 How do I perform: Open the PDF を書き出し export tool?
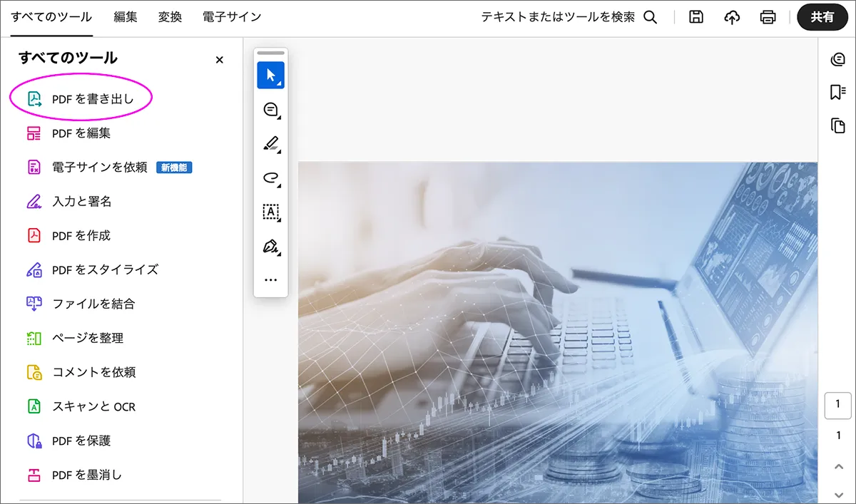click(x=81, y=99)
